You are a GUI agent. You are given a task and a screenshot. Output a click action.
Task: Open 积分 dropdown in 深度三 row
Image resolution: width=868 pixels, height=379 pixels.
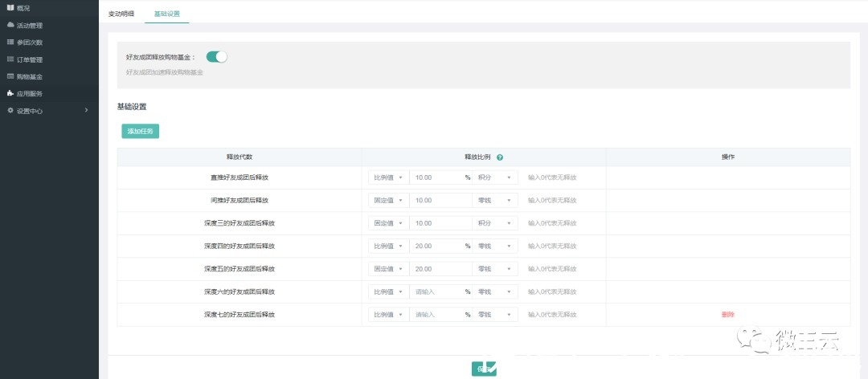[x=495, y=223]
